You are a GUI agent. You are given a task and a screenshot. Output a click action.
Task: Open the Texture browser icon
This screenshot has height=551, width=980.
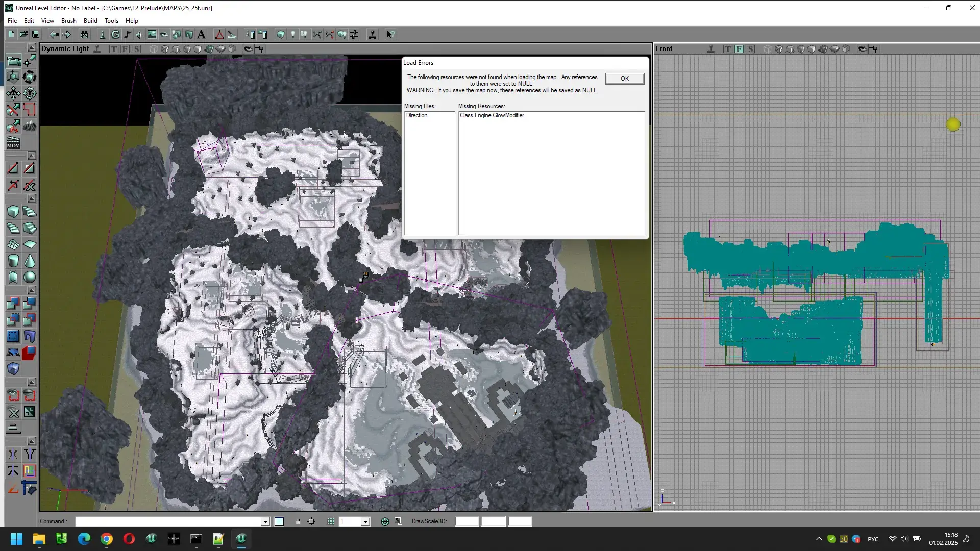click(x=152, y=35)
